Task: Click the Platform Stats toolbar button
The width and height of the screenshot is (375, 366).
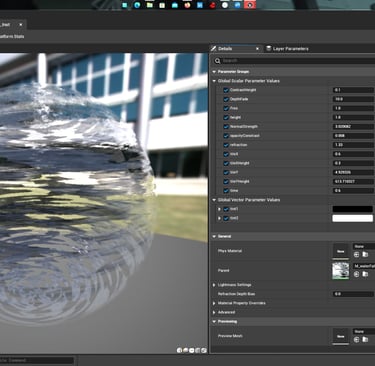Action: tap(12, 36)
